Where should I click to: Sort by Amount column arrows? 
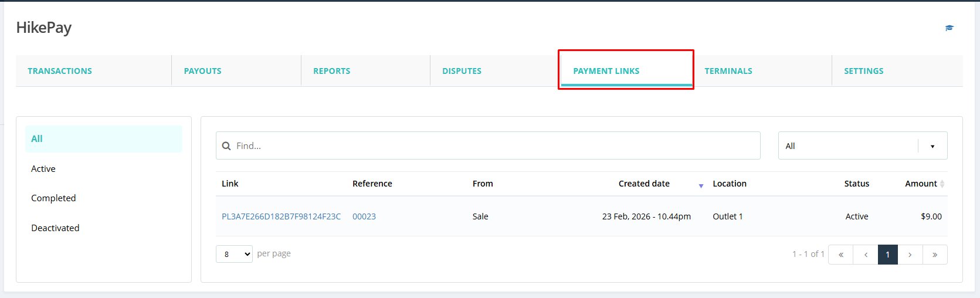click(942, 184)
